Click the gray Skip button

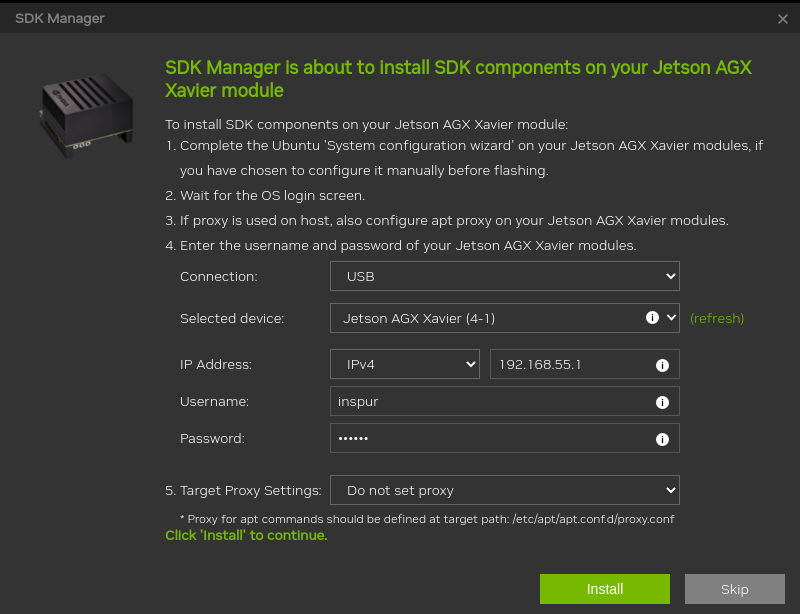coord(735,588)
